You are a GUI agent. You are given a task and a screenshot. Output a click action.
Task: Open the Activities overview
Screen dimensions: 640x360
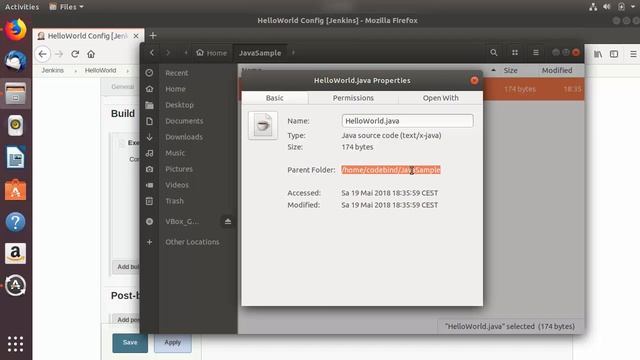click(x=22, y=7)
